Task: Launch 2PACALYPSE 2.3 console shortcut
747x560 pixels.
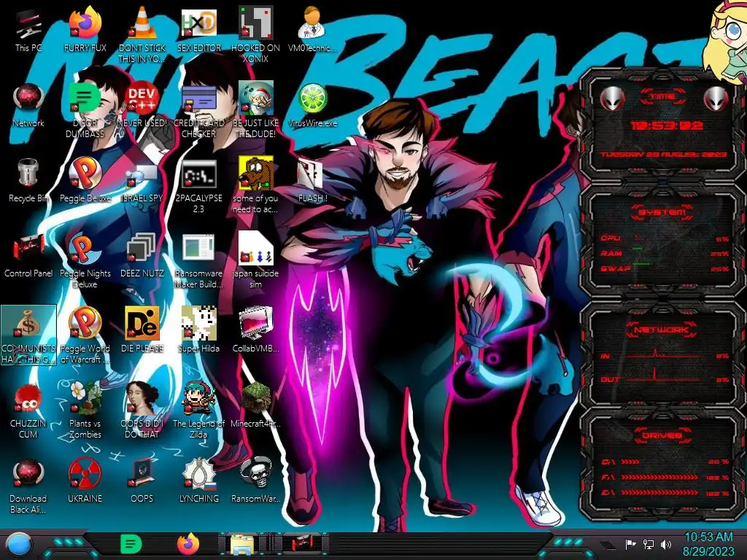Action: click(198, 186)
